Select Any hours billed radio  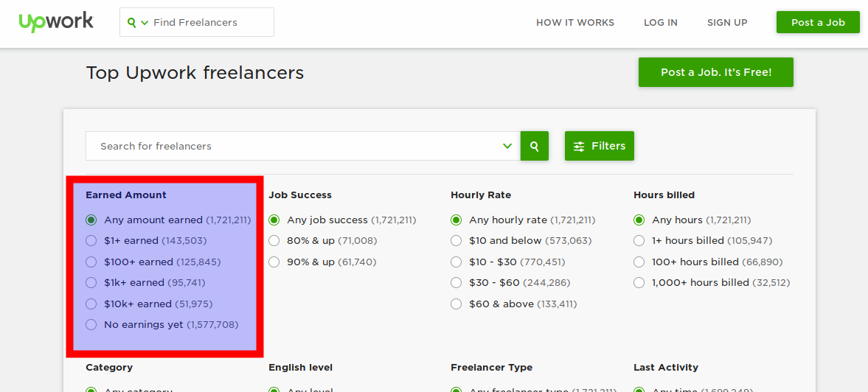tap(639, 220)
